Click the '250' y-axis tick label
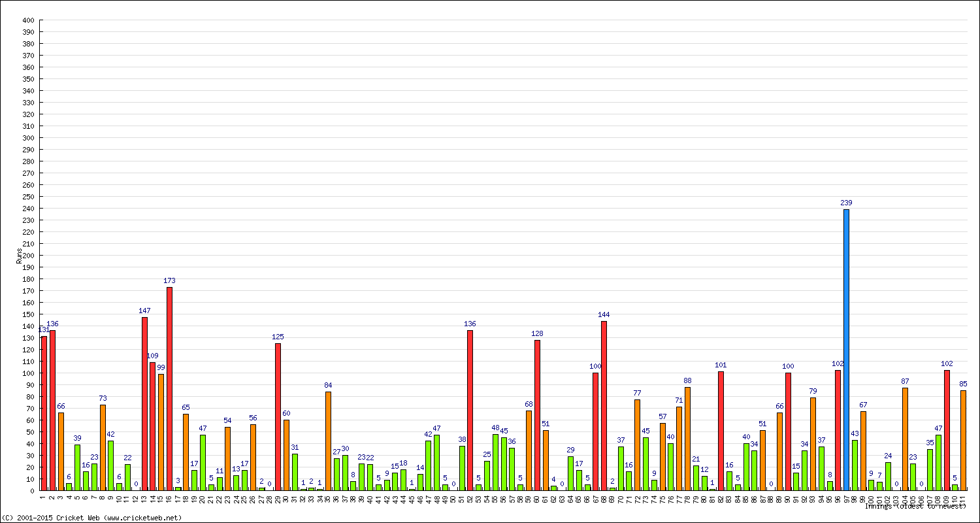 (x=27, y=197)
